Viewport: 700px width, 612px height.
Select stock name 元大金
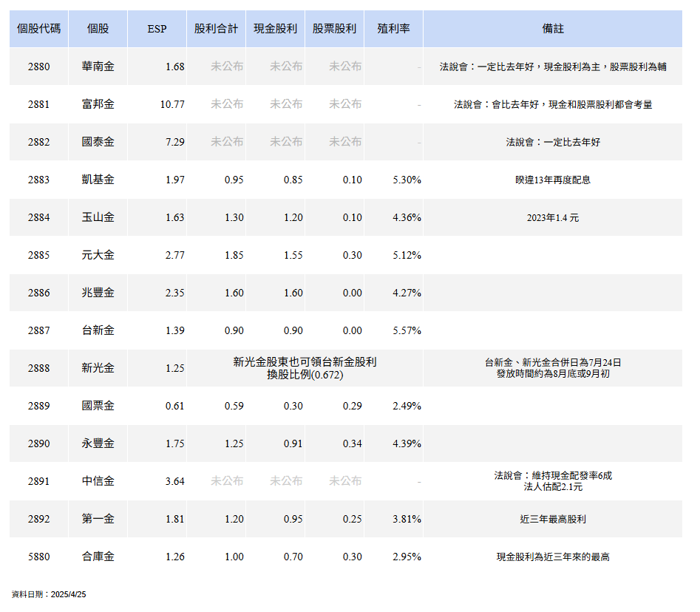coord(98,255)
